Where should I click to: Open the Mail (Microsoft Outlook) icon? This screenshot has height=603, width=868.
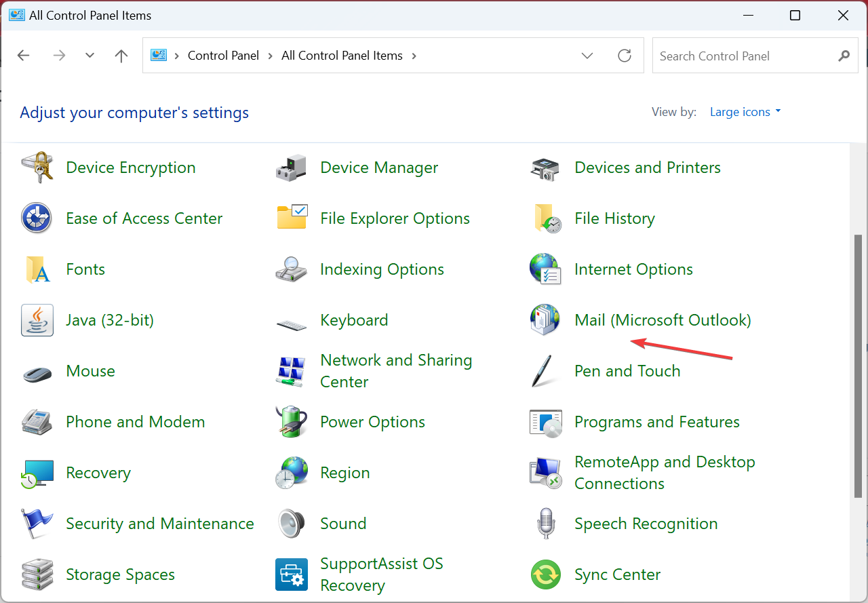click(x=545, y=320)
